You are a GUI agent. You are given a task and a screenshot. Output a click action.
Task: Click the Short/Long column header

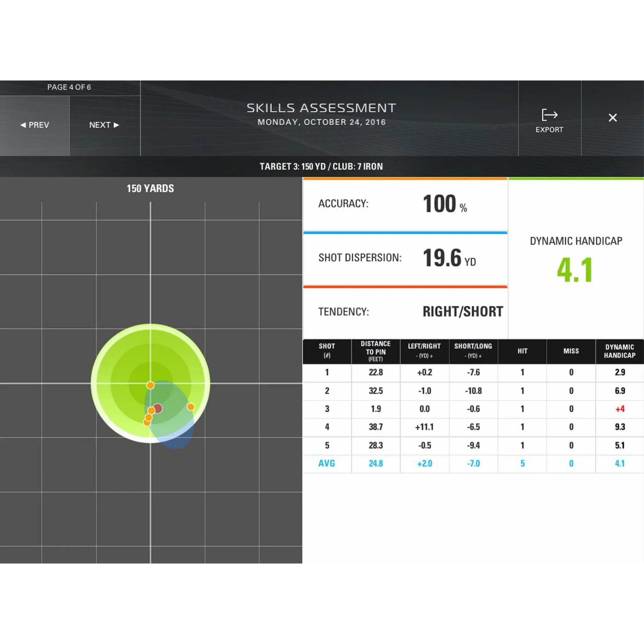473,351
